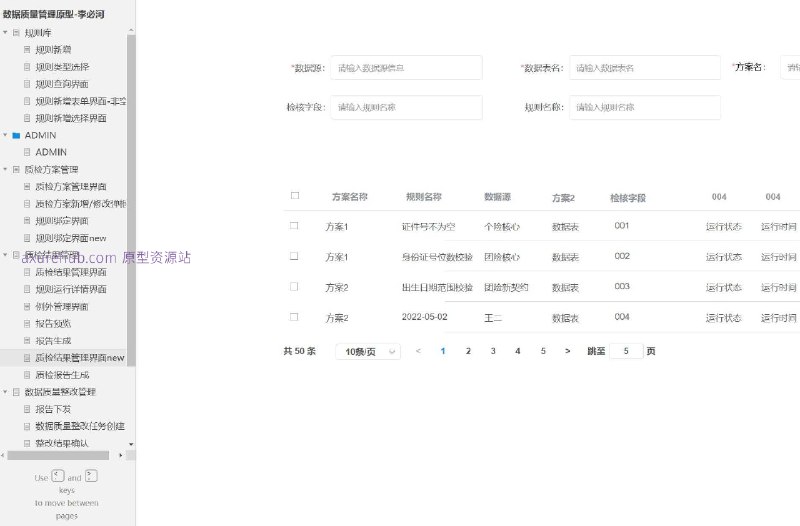Open 规则新增表单界面-非空 page in tree
This screenshot has width=800, height=526.
pyautogui.click(x=81, y=101)
